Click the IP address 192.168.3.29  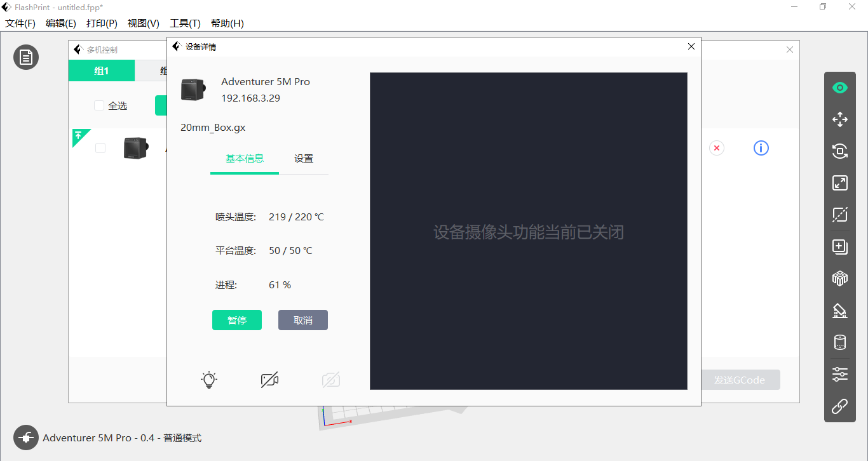pos(250,98)
